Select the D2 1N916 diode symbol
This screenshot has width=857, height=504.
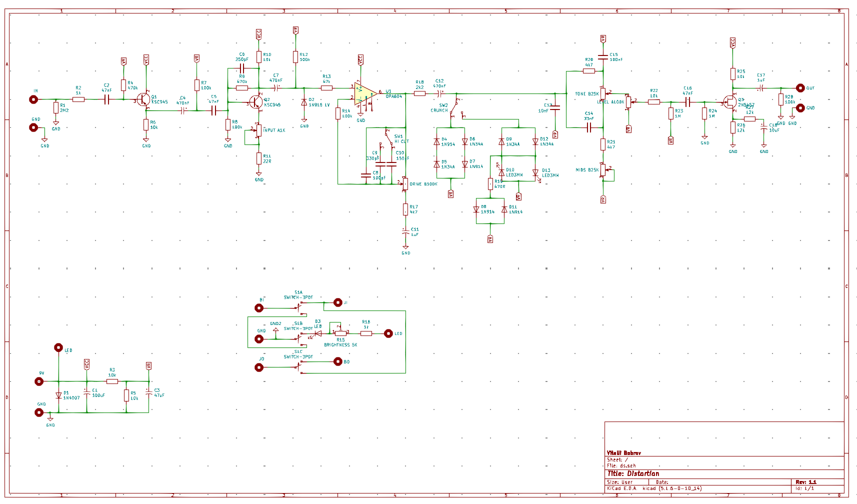[304, 102]
